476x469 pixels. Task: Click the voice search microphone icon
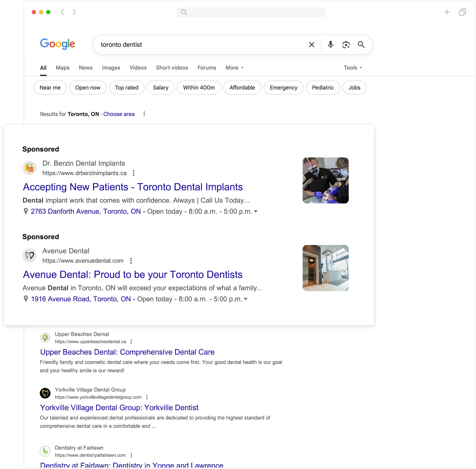click(x=330, y=45)
